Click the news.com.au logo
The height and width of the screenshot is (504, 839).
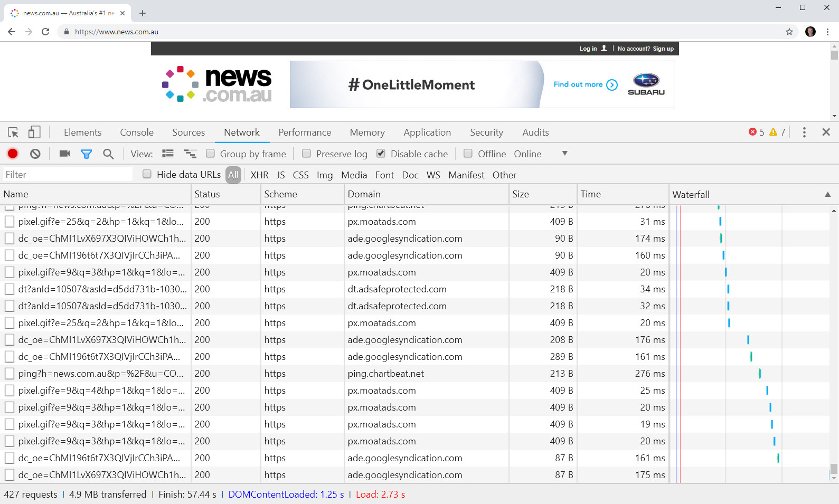click(x=217, y=84)
